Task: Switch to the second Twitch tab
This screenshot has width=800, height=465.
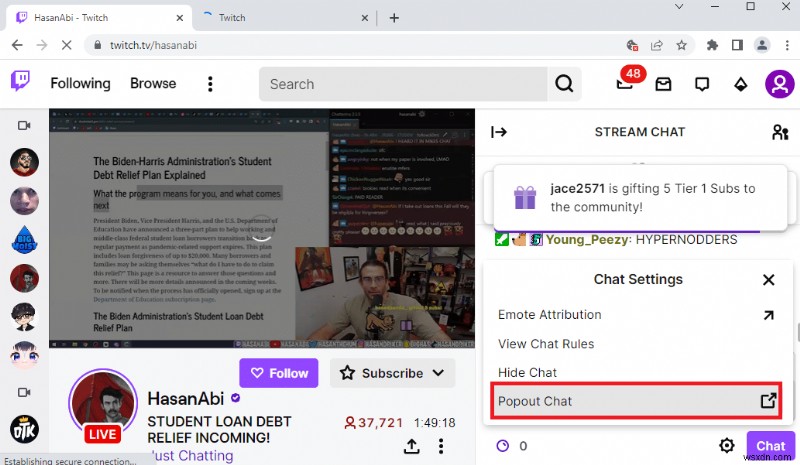Action: tap(283, 18)
